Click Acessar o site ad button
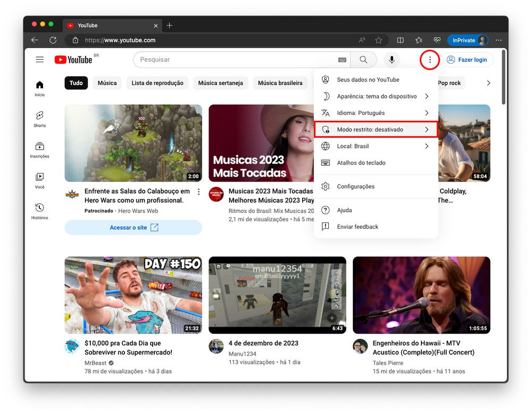The height and width of the screenshot is (414, 532). [x=134, y=228]
